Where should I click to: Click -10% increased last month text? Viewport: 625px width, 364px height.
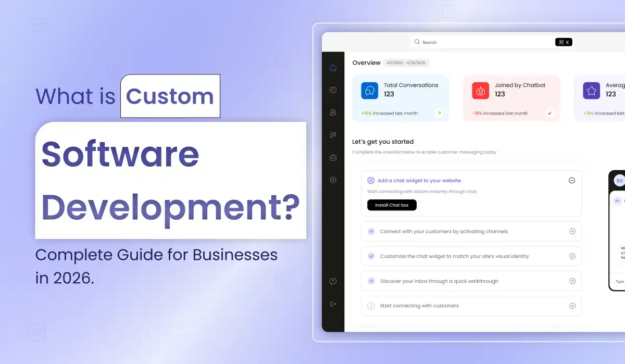[x=500, y=113]
